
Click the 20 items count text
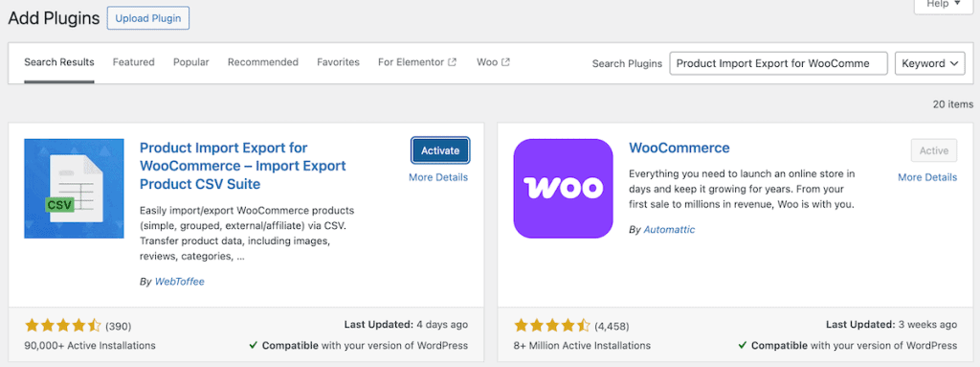(x=952, y=104)
